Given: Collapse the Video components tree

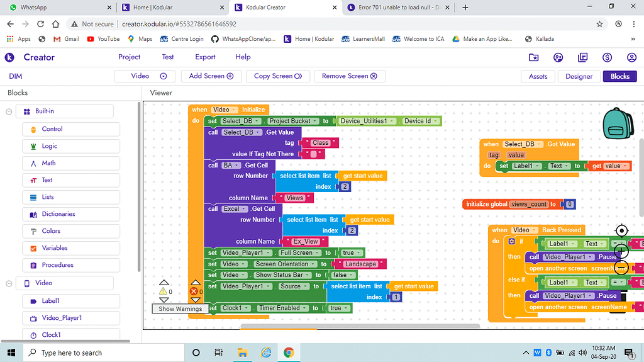Looking at the screenshot, I should click(9, 283).
